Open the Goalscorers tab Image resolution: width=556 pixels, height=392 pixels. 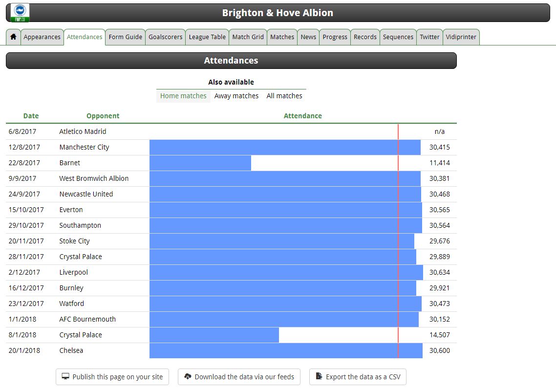coord(165,37)
